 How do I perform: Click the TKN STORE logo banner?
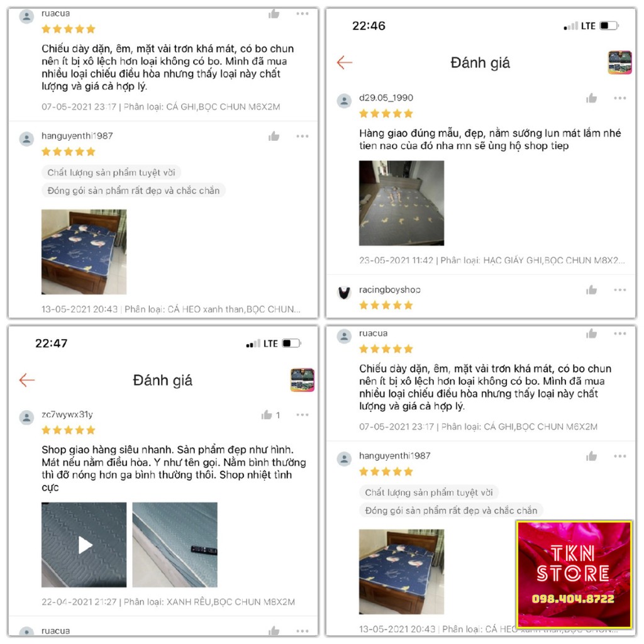[x=574, y=574]
